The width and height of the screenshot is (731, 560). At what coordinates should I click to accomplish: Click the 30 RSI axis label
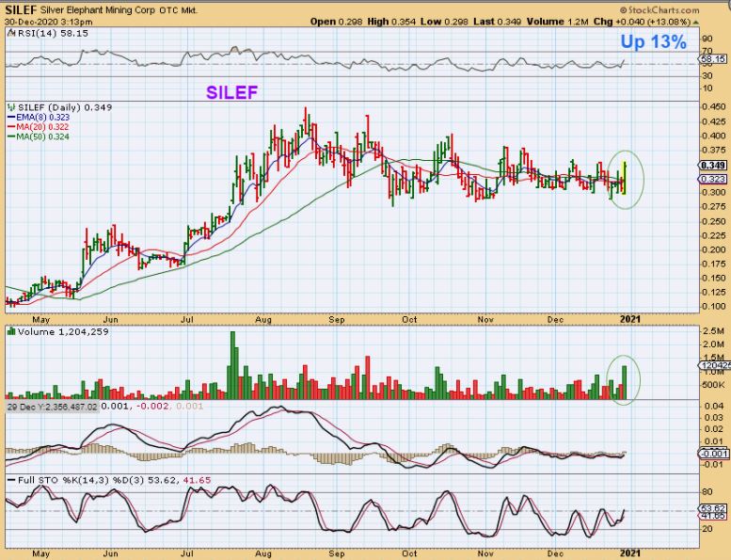coord(707,75)
